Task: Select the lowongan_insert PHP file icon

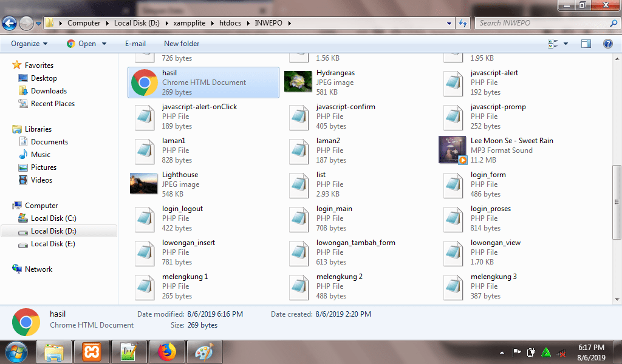Action: point(145,253)
